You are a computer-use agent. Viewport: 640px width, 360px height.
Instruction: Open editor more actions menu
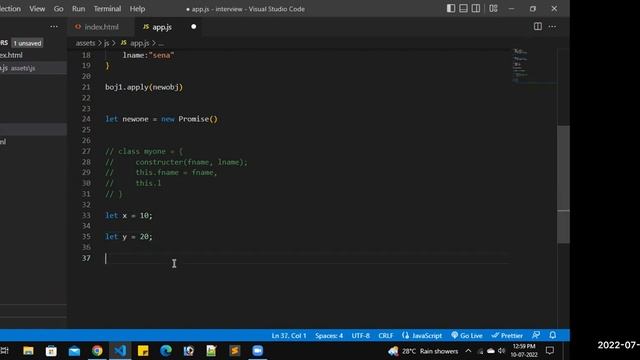552,27
